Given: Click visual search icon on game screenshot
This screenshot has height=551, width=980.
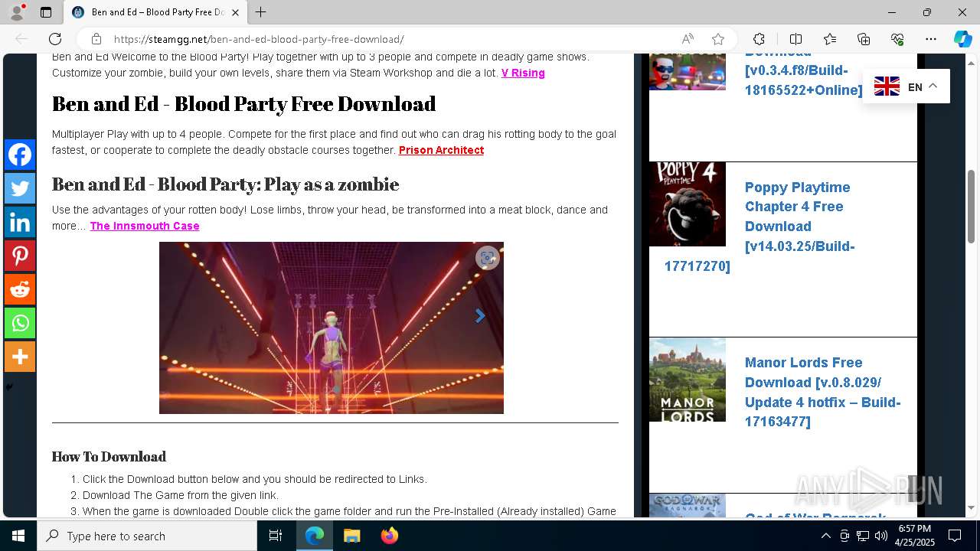Looking at the screenshot, I should pyautogui.click(x=487, y=258).
